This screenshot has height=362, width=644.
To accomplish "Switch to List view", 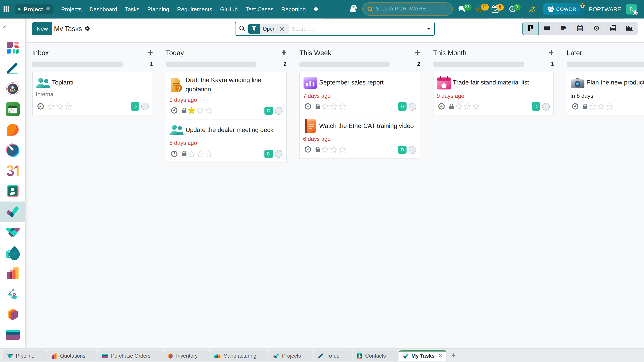I will 547,28.
